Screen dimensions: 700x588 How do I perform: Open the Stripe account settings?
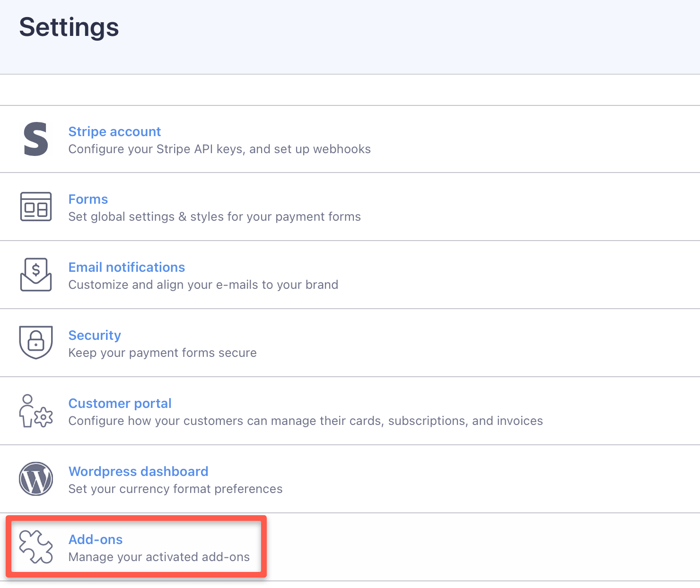pos(114,131)
